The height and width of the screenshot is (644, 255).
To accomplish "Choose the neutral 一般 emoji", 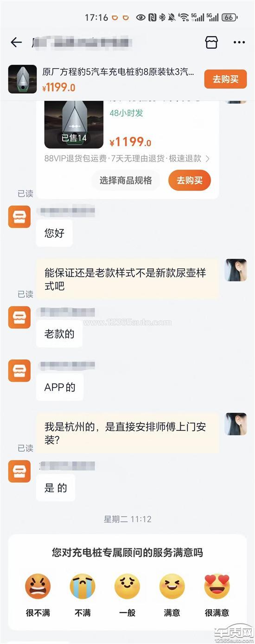I will coord(127,586).
